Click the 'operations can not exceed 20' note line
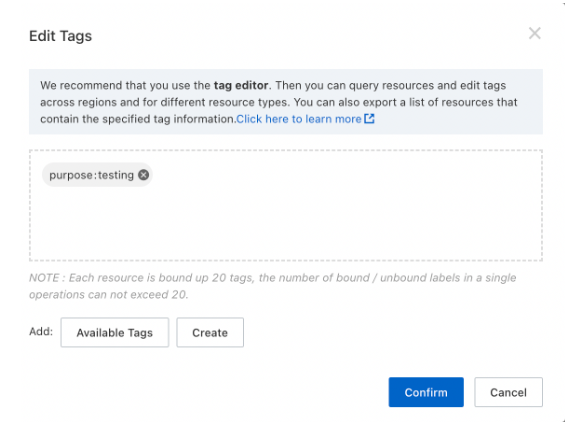The height and width of the screenshot is (430, 565). tap(108, 295)
